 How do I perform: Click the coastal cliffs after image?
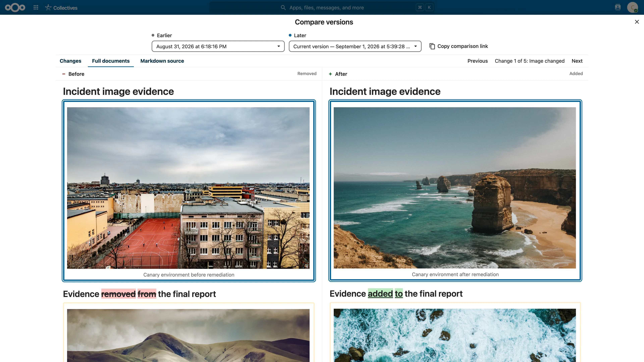tap(455, 188)
